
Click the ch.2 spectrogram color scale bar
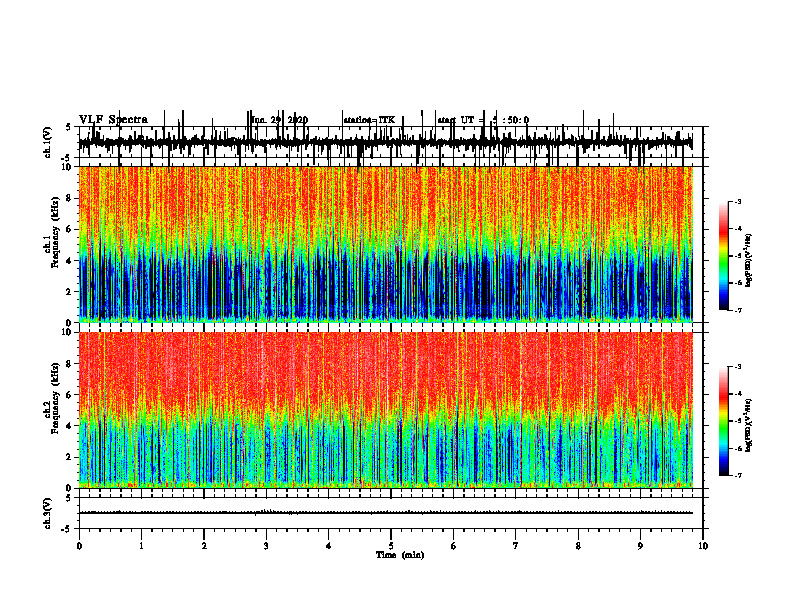724,421
